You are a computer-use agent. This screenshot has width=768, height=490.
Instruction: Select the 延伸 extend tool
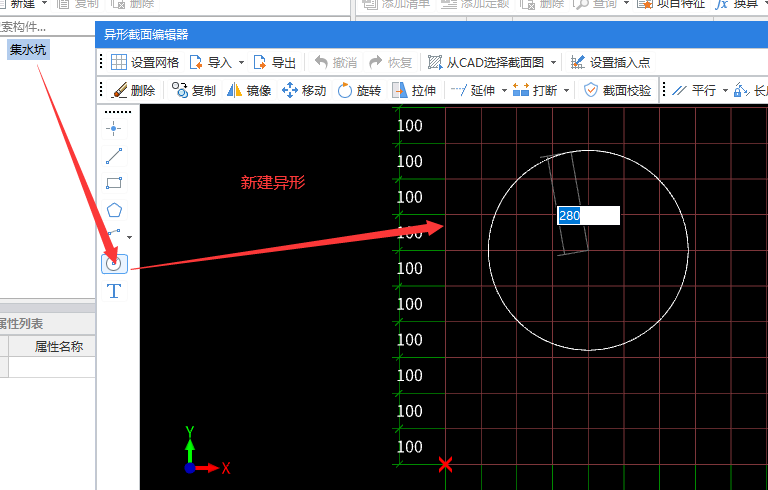pyautogui.click(x=473, y=90)
